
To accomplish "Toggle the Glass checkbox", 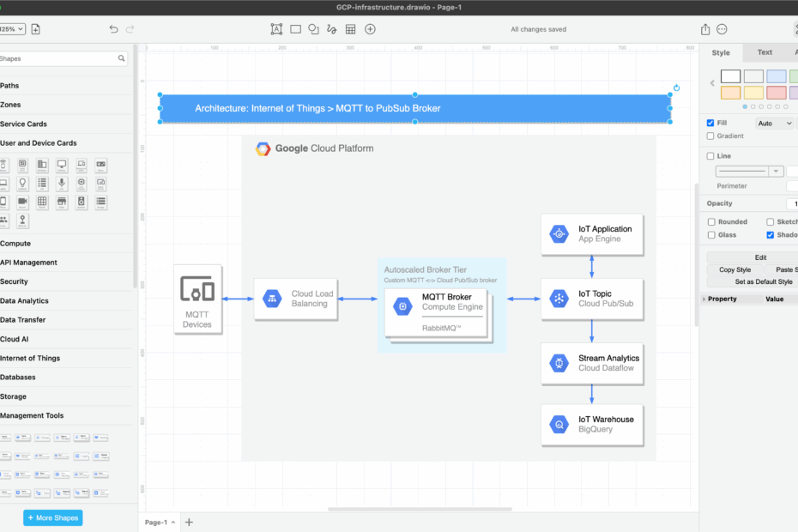I will pyautogui.click(x=711, y=235).
